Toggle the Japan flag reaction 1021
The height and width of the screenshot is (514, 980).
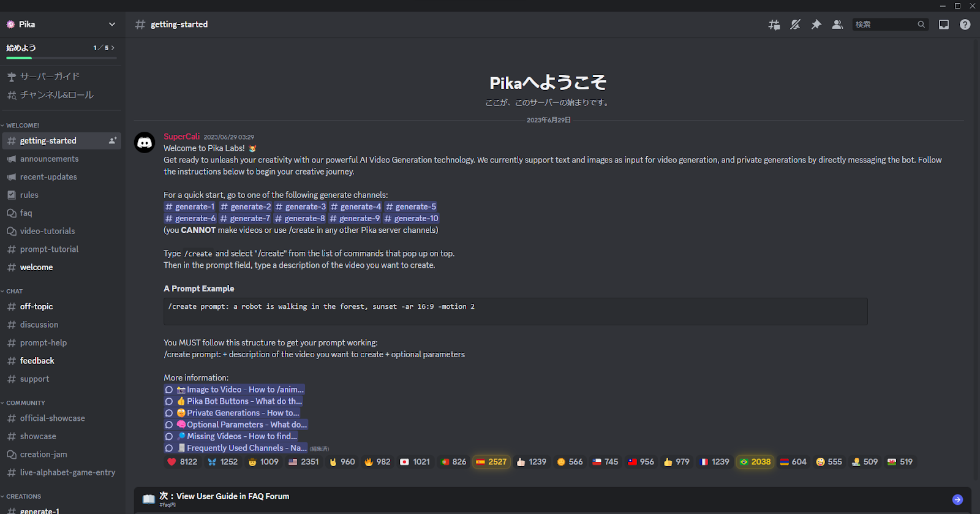pos(415,462)
